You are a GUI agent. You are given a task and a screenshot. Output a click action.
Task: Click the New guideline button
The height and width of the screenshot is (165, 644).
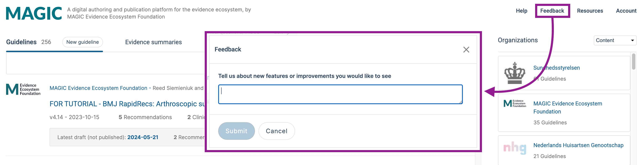point(83,42)
